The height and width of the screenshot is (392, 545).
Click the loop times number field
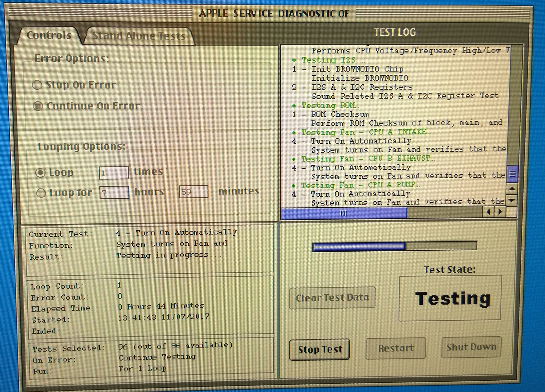click(x=114, y=173)
